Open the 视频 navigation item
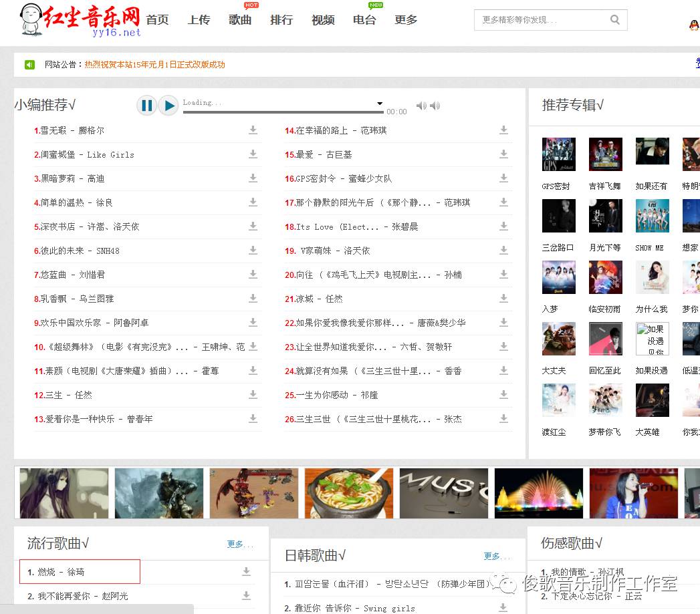 323,20
